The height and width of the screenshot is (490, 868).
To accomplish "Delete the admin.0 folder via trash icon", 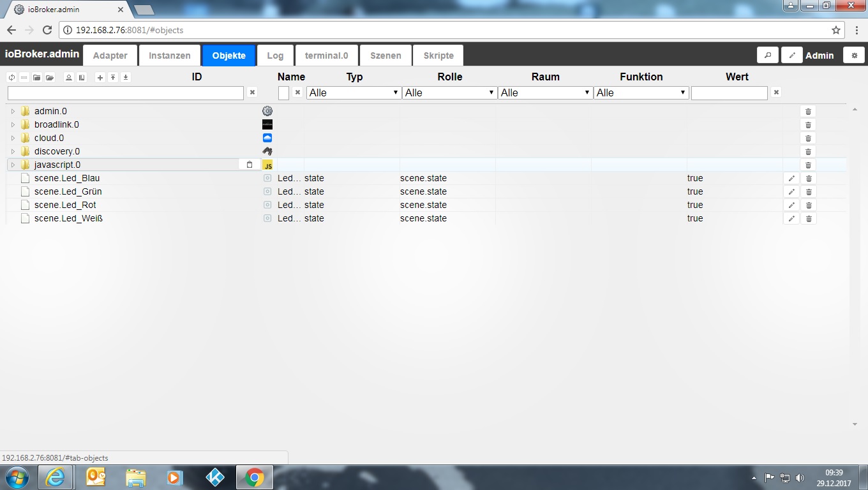I will 809,112.
